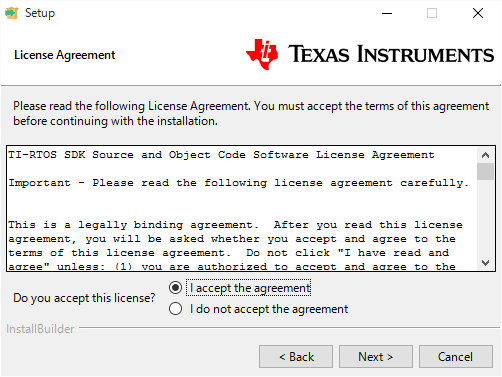Click the 'Setup' window title text

tap(40, 13)
